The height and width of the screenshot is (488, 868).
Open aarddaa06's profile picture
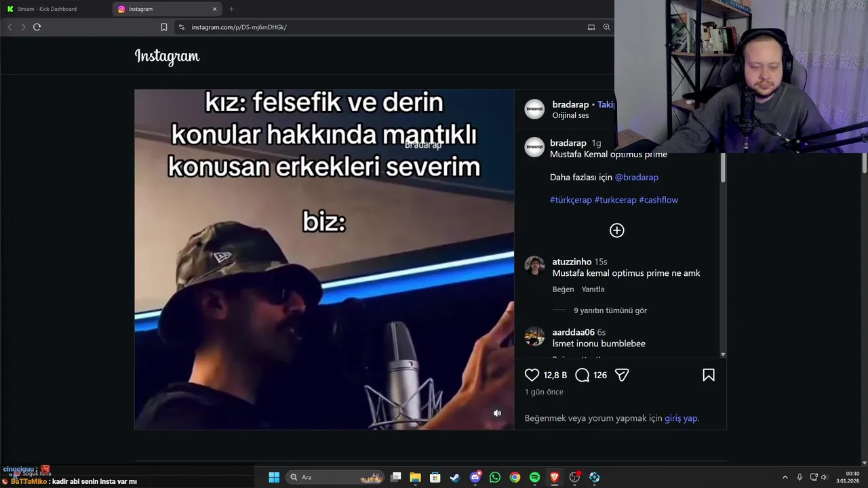[x=534, y=336]
